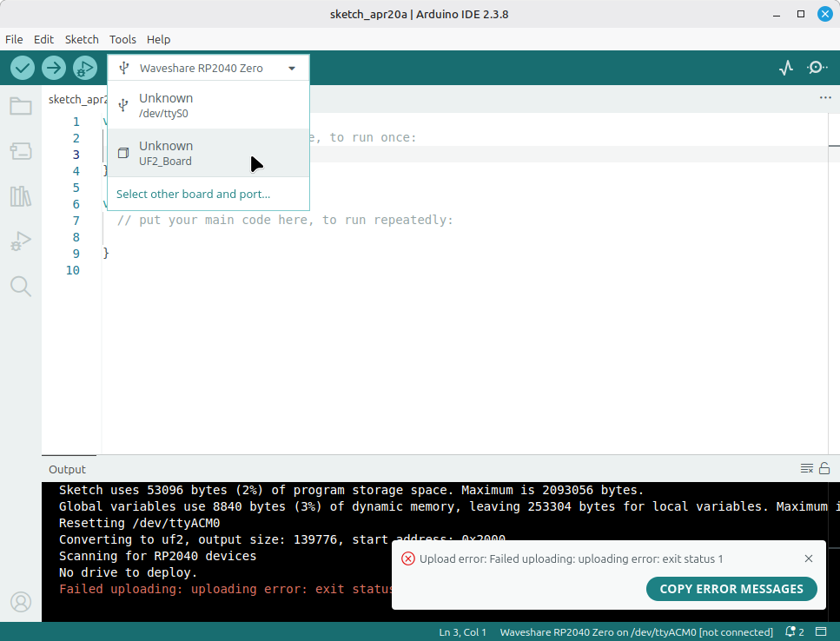
Task: Click the three-dots sketch tab menu
Action: coord(825,98)
